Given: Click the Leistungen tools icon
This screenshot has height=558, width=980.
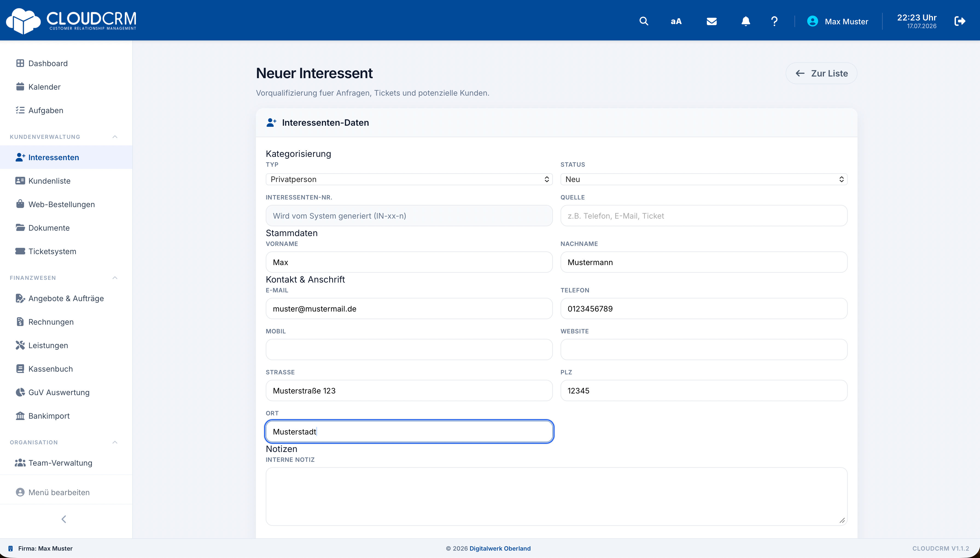Looking at the screenshot, I should [x=20, y=345].
